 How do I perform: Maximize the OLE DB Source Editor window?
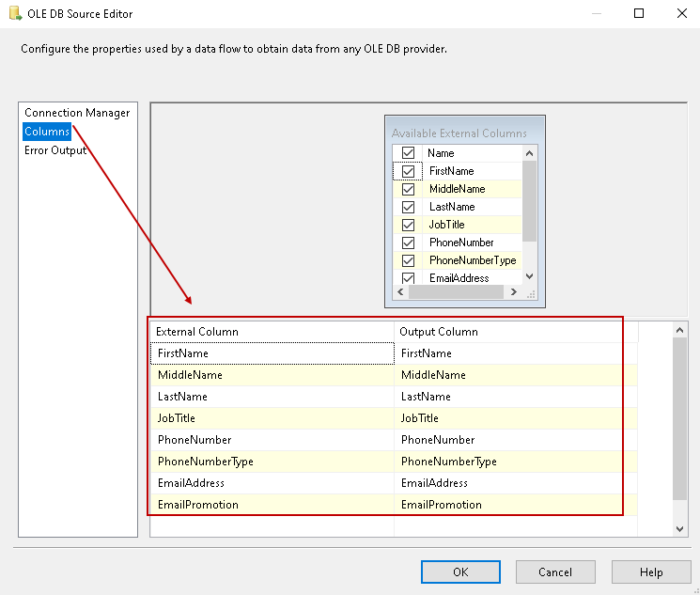tap(639, 13)
